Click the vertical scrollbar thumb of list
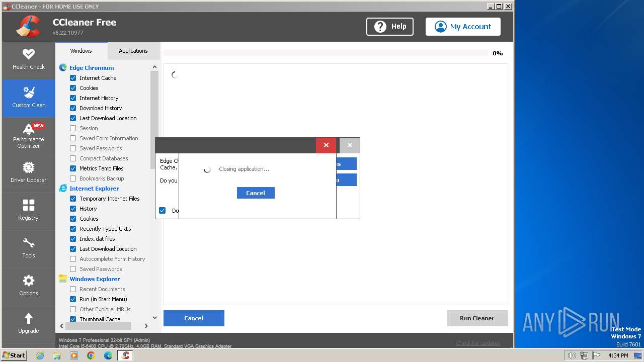644x362 pixels. pyautogui.click(x=154, y=120)
